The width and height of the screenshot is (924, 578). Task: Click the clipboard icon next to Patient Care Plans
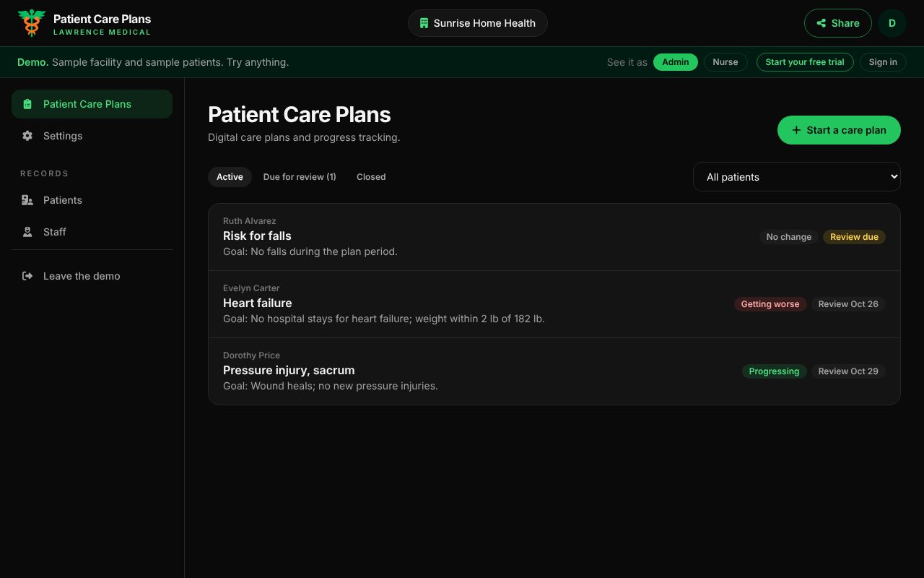point(27,104)
